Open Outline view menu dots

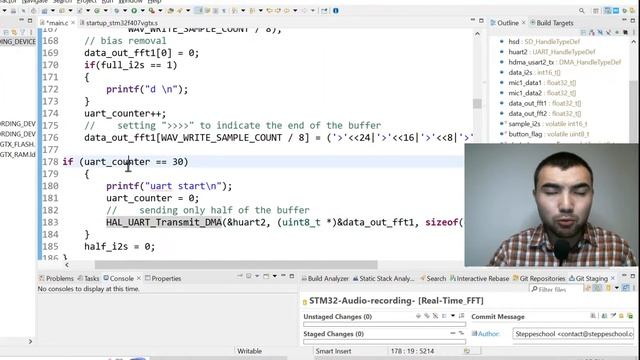coord(633,32)
